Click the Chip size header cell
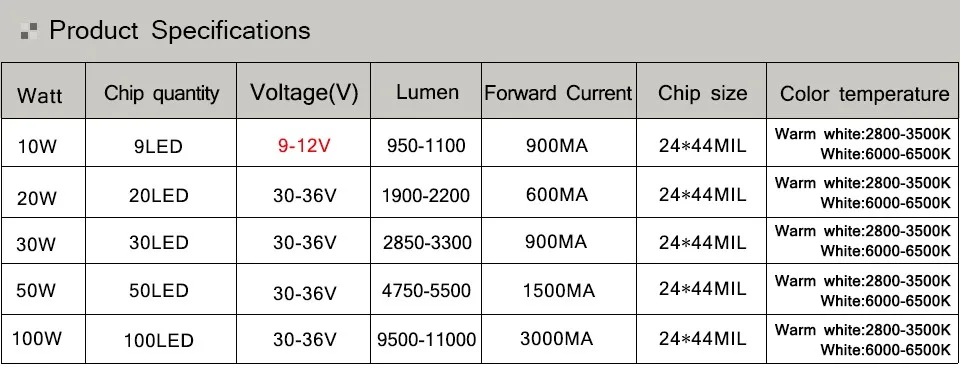960x389 pixels. pos(702,93)
